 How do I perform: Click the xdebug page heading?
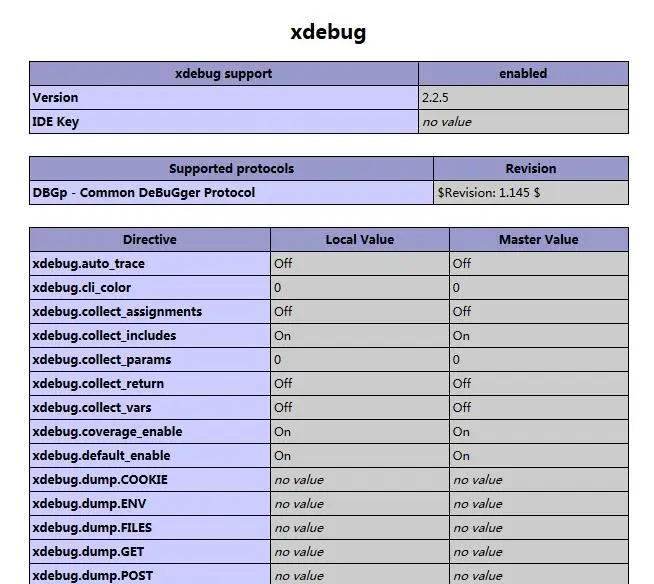click(328, 33)
